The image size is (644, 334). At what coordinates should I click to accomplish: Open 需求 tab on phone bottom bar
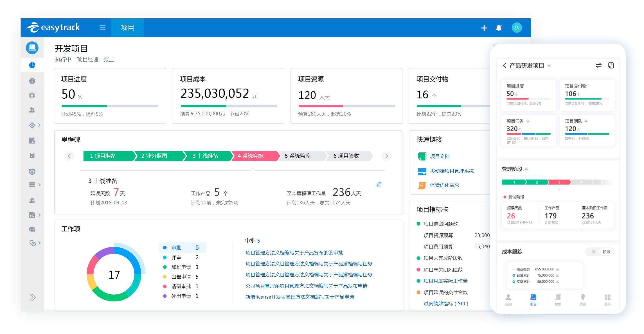(558, 300)
